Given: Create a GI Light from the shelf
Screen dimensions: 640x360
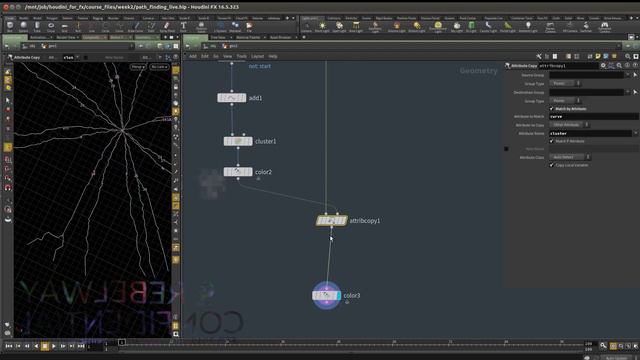Looking at the screenshot, I should pos(471,27).
